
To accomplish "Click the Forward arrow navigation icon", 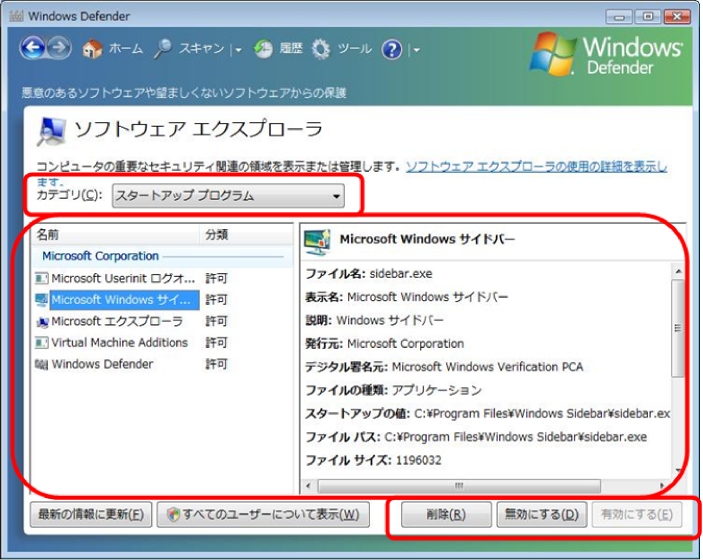I will coord(59,48).
